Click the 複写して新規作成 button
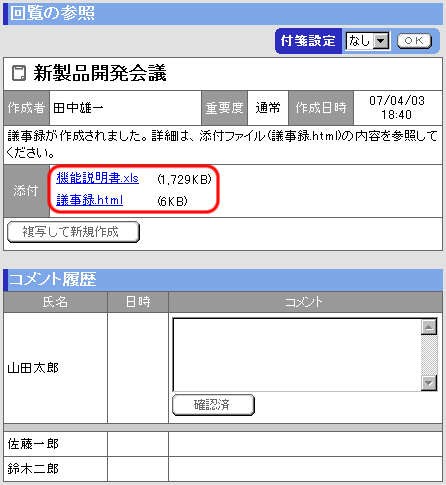 coord(73,232)
